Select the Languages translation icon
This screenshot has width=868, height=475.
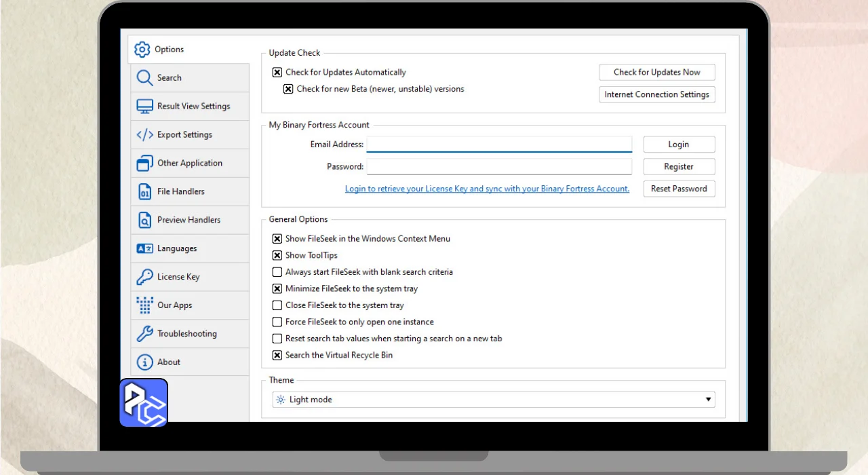coord(144,249)
